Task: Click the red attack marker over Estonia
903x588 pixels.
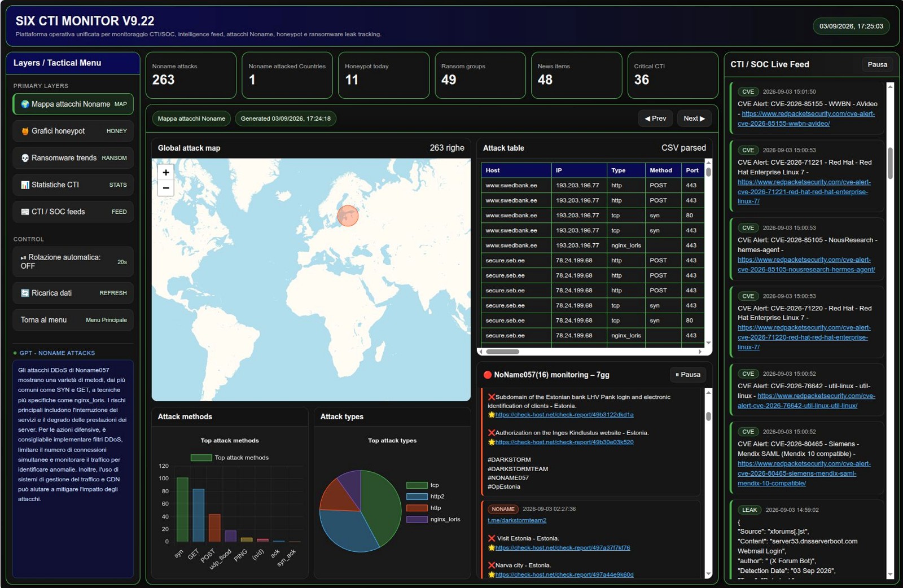Action: click(x=348, y=216)
